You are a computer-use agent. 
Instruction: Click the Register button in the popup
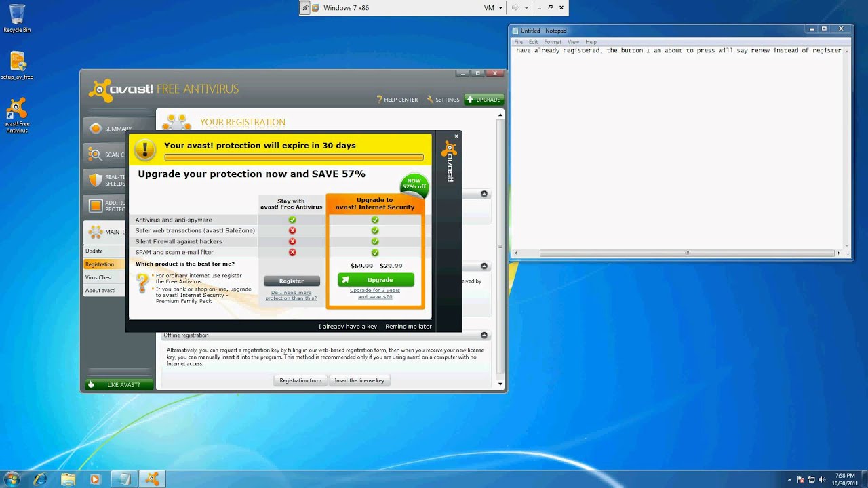click(292, 281)
